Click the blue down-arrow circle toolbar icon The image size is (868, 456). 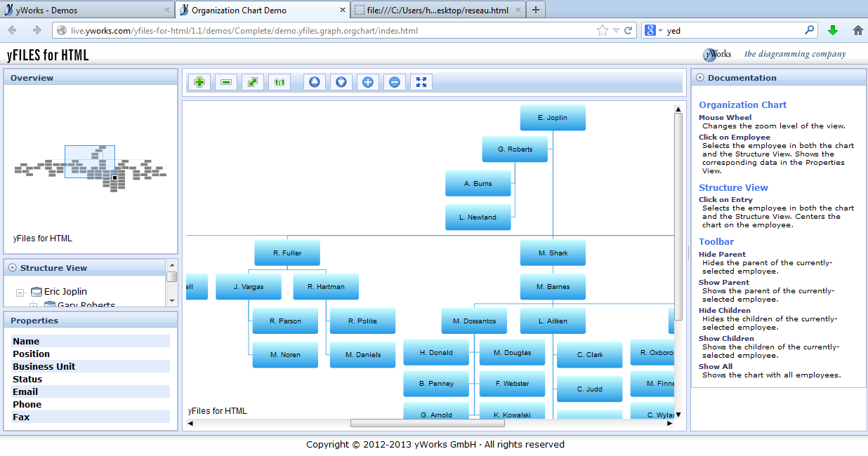pyautogui.click(x=341, y=82)
